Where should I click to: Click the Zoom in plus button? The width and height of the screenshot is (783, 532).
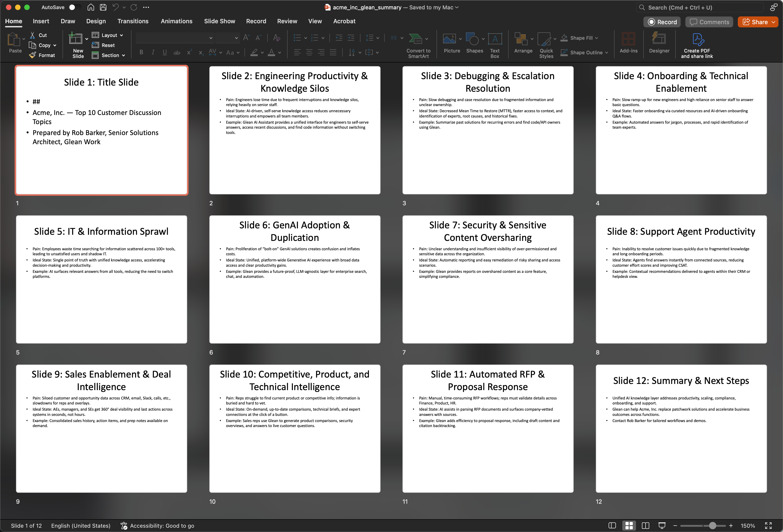pyautogui.click(x=731, y=526)
